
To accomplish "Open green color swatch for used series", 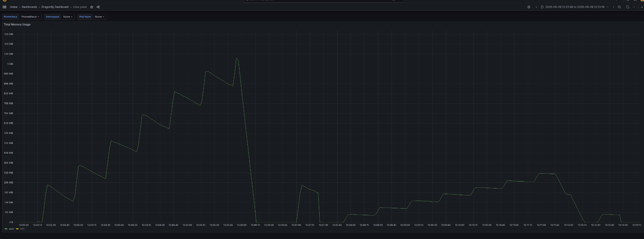I will (x=6, y=229).
